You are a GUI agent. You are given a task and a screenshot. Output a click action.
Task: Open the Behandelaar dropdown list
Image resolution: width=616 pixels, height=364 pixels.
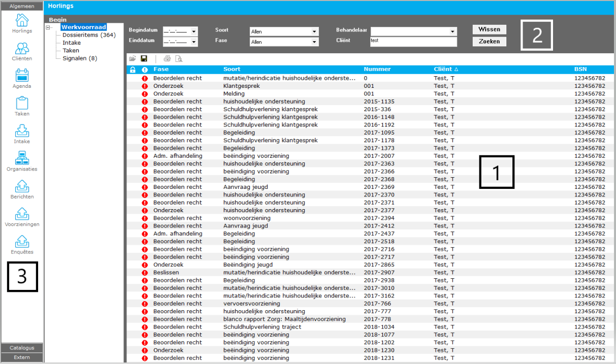tap(453, 31)
